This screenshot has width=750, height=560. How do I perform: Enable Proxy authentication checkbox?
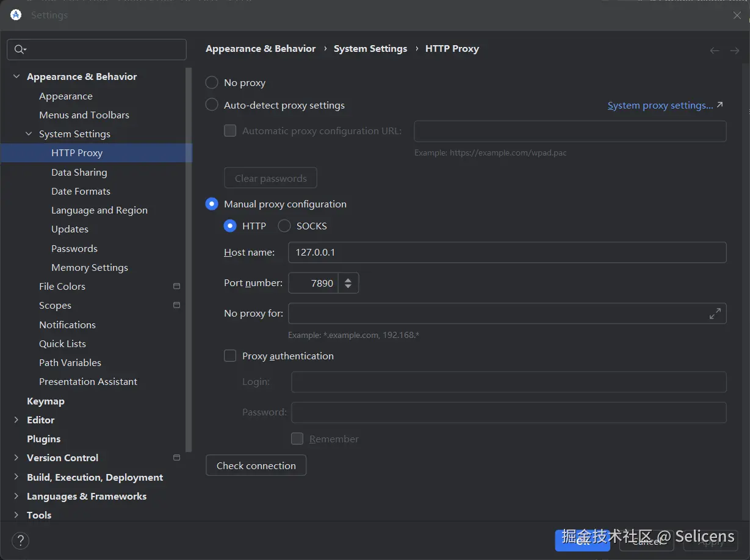(x=230, y=356)
